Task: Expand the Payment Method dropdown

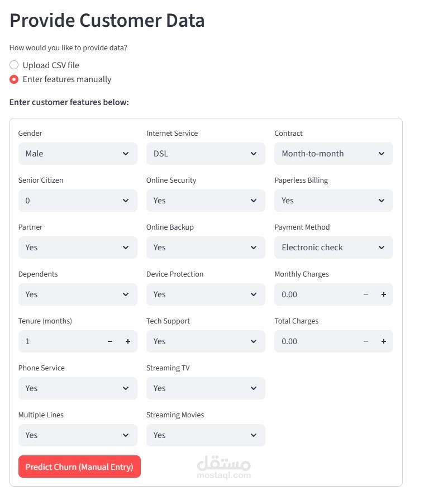Action: pos(333,248)
